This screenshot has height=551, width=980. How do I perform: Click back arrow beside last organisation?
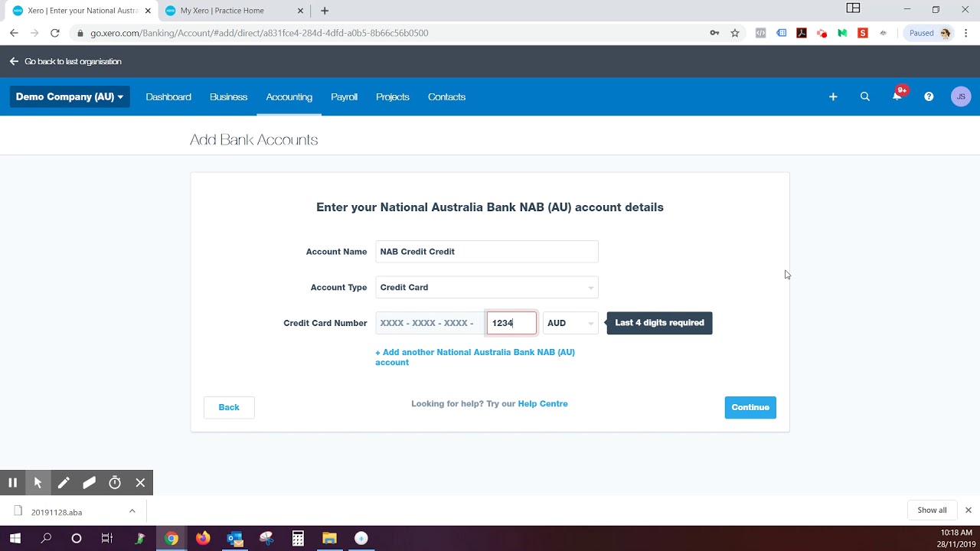click(14, 61)
